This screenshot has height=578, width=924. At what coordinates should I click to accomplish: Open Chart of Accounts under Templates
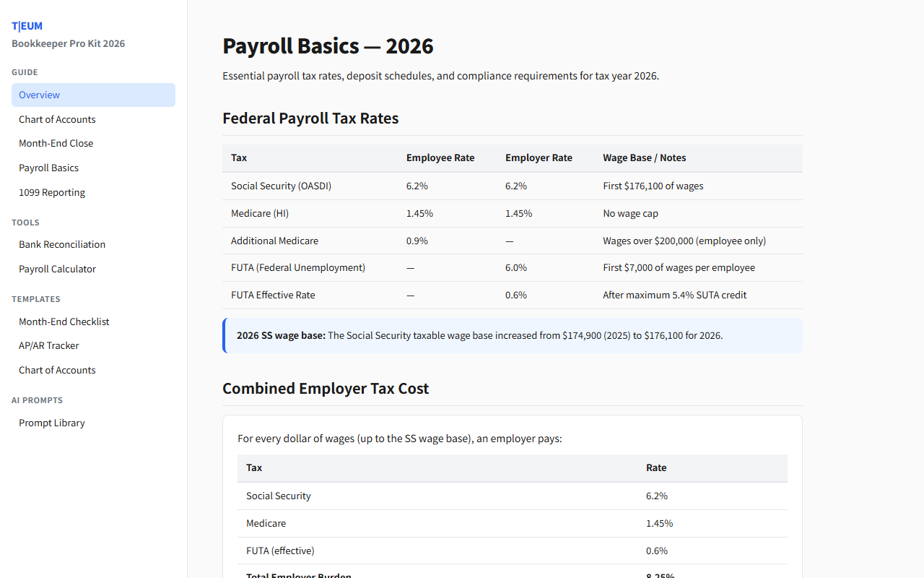[57, 370]
